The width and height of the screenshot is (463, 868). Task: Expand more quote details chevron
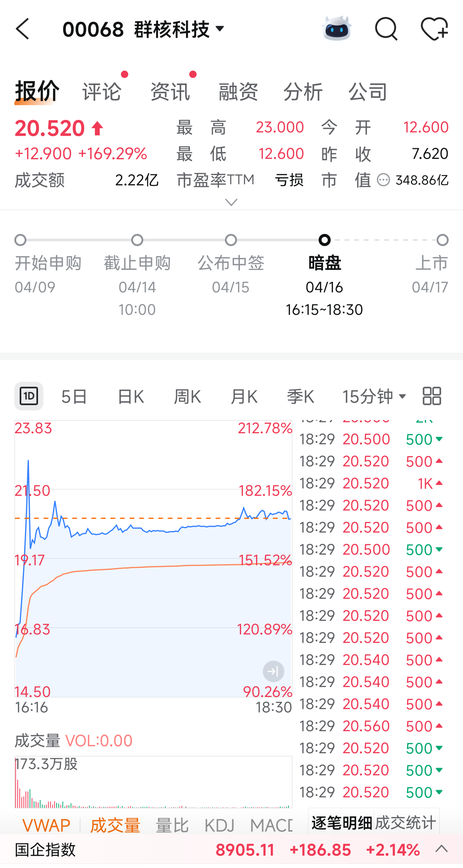click(x=231, y=202)
